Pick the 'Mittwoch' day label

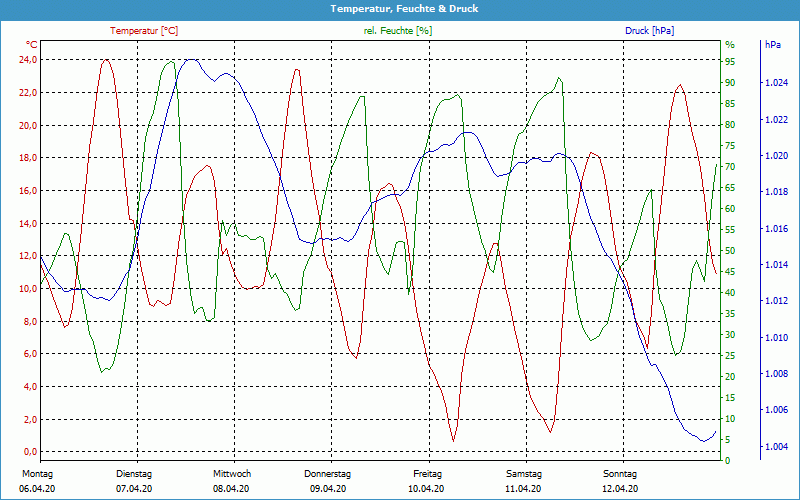(x=231, y=474)
